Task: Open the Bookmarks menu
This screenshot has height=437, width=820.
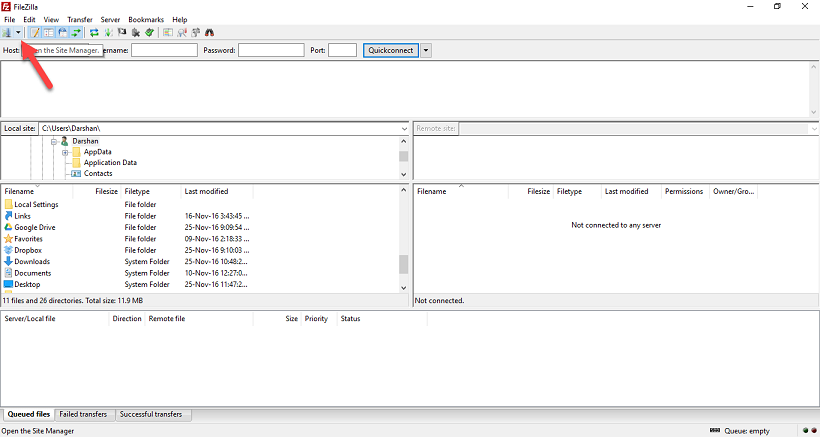Action: click(x=146, y=19)
